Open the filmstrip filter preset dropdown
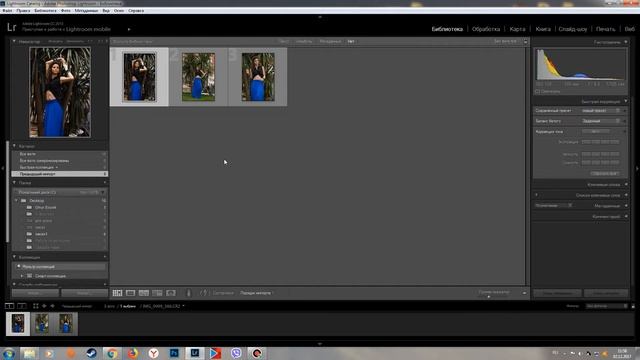The height and width of the screenshot is (360, 640). click(607, 306)
